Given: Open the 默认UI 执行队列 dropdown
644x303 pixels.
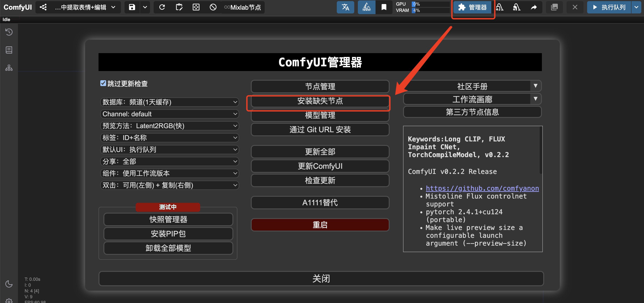Looking at the screenshot, I should 170,150.
